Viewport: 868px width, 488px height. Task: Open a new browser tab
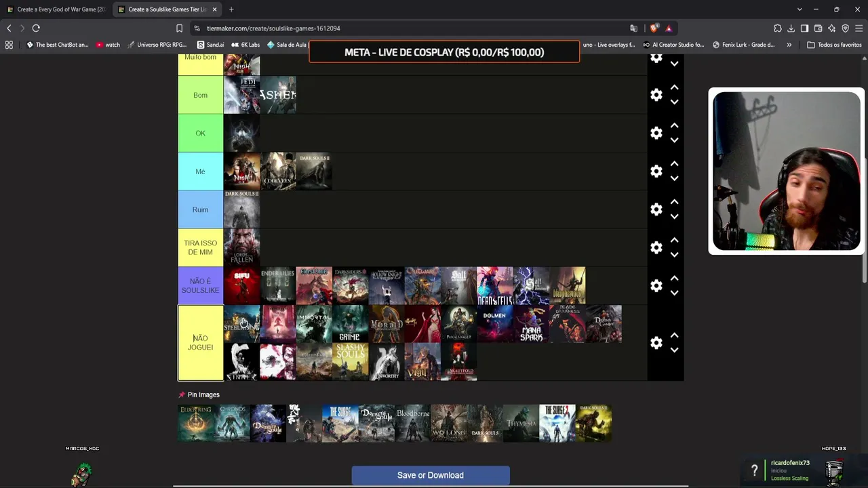tap(231, 9)
